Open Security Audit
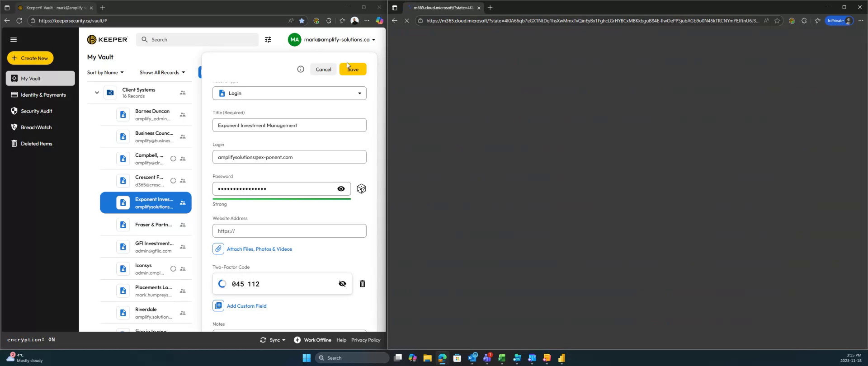The width and height of the screenshot is (868, 366). tap(40, 111)
